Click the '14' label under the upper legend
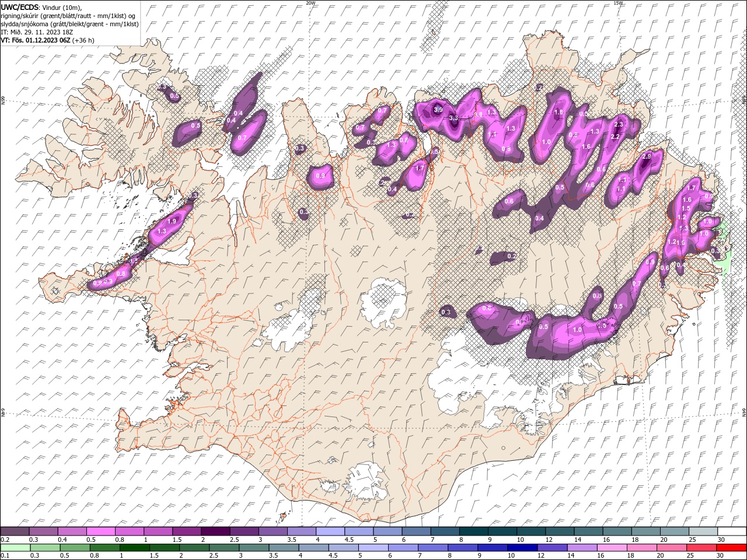 pos(578,540)
